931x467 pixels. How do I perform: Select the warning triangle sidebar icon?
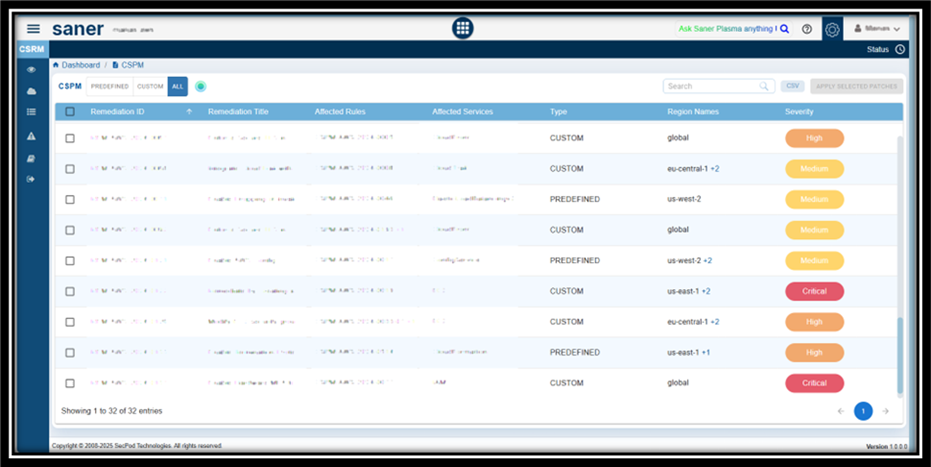(31, 136)
